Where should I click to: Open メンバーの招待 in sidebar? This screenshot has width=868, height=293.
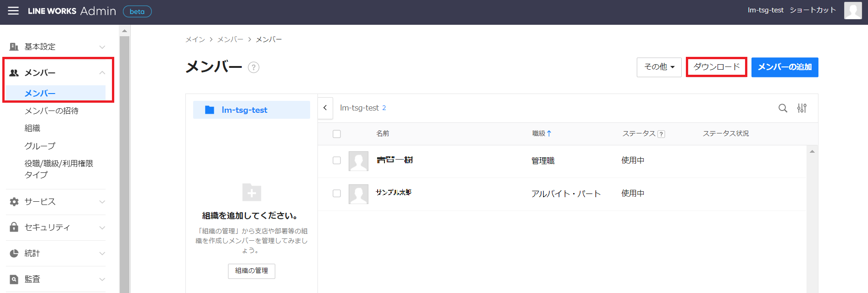51,111
